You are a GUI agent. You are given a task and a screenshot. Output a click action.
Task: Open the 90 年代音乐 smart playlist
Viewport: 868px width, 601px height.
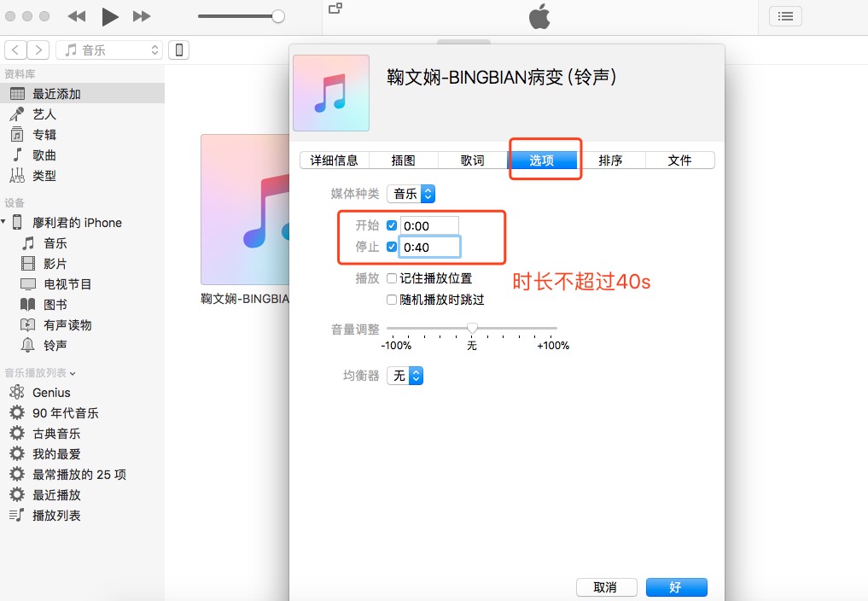pos(66,412)
